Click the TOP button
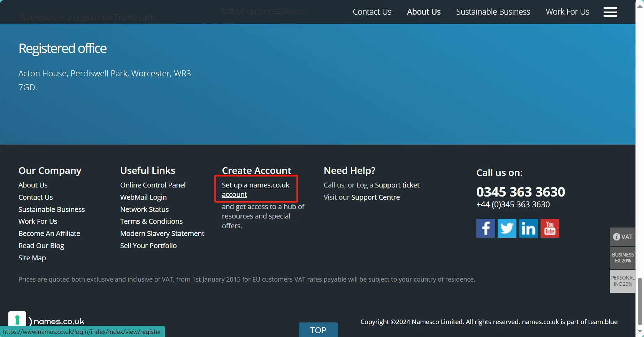The image size is (644, 337). click(x=318, y=330)
